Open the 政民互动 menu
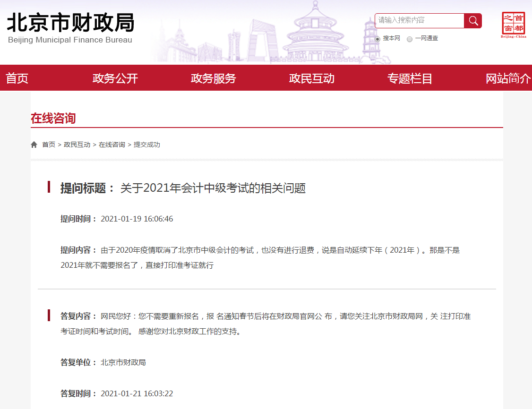 pos(312,78)
